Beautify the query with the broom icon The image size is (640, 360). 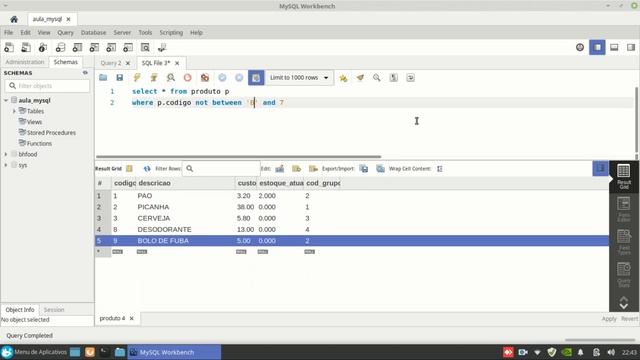360,78
